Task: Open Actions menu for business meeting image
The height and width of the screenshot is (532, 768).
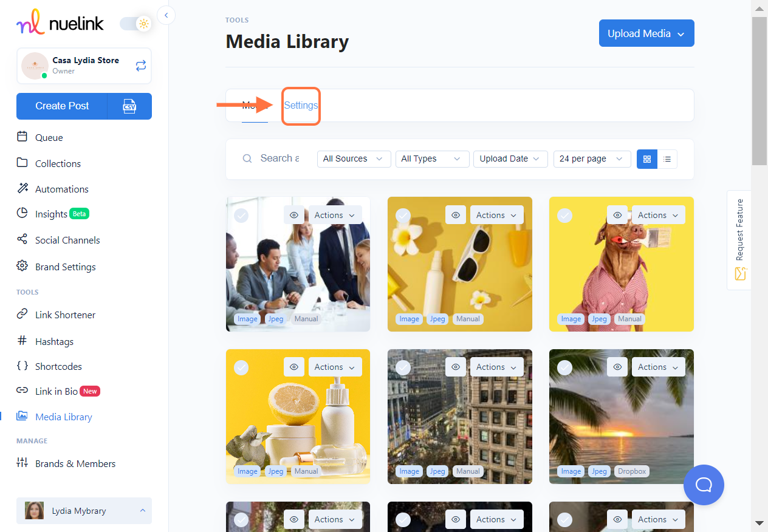Action: click(x=335, y=215)
